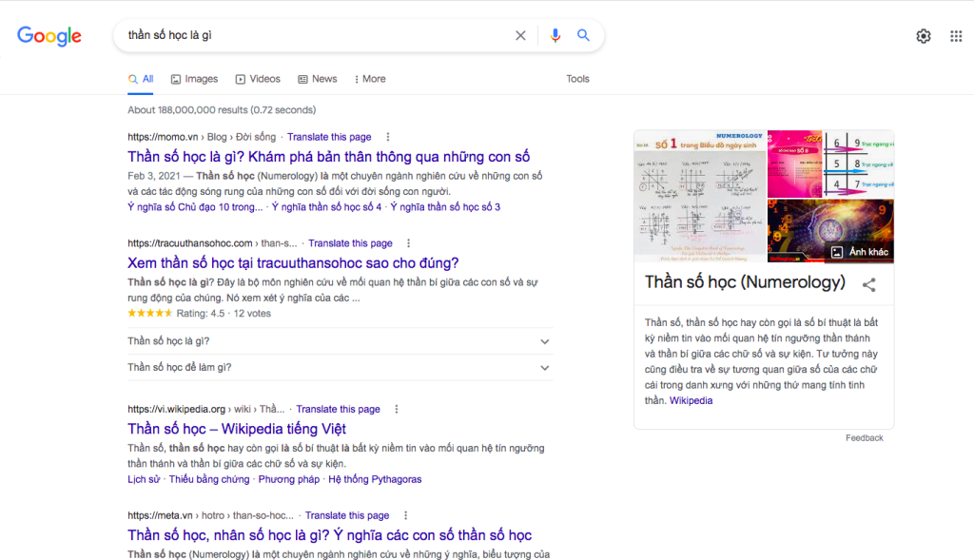Open search Tools options
The width and height of the screenshot is (974, 560).
577,79
